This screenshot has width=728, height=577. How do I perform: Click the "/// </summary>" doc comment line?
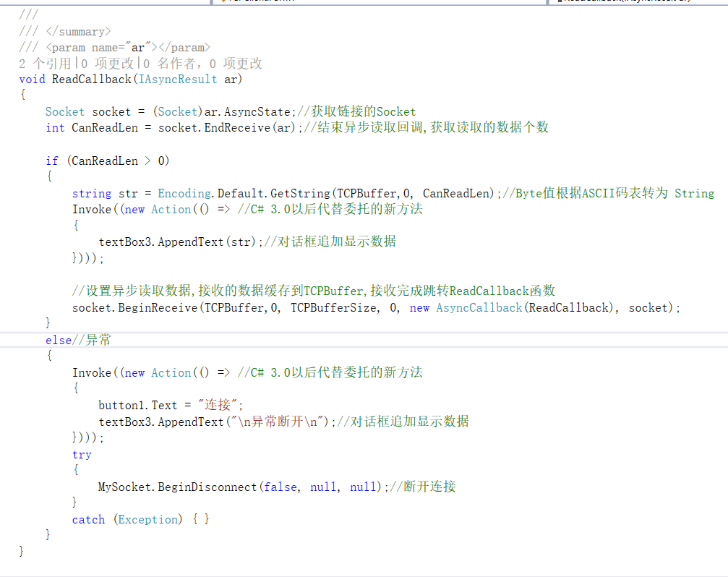(65, 32)
